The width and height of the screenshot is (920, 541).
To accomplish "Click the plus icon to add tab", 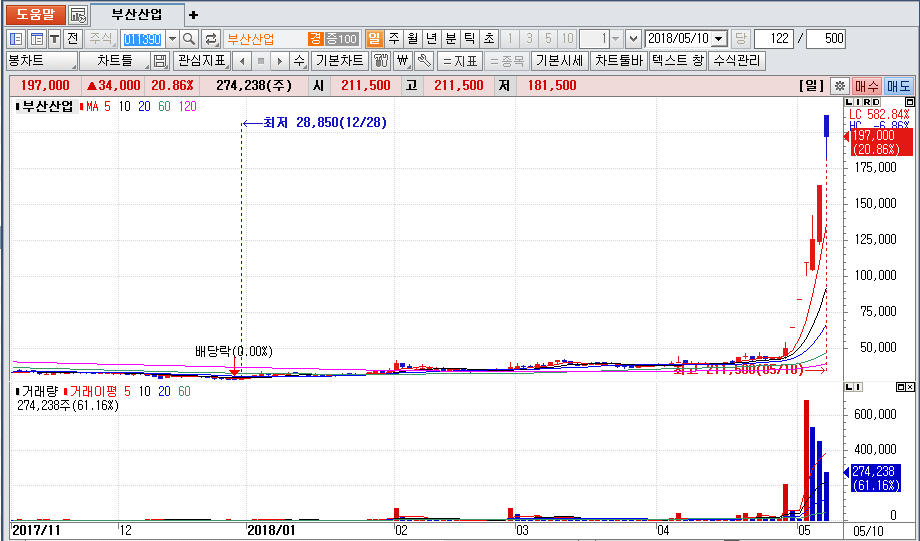I will tap(193, 15).
